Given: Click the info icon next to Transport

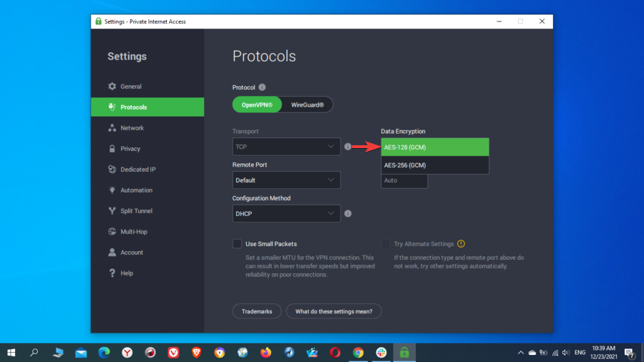Looking at the screenshot, I should [348, 147].
